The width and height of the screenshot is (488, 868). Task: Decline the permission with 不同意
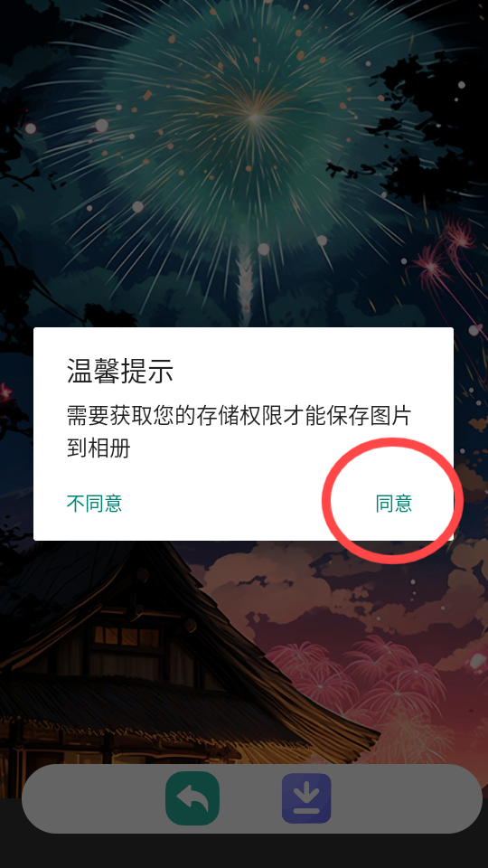coord(94,504)
